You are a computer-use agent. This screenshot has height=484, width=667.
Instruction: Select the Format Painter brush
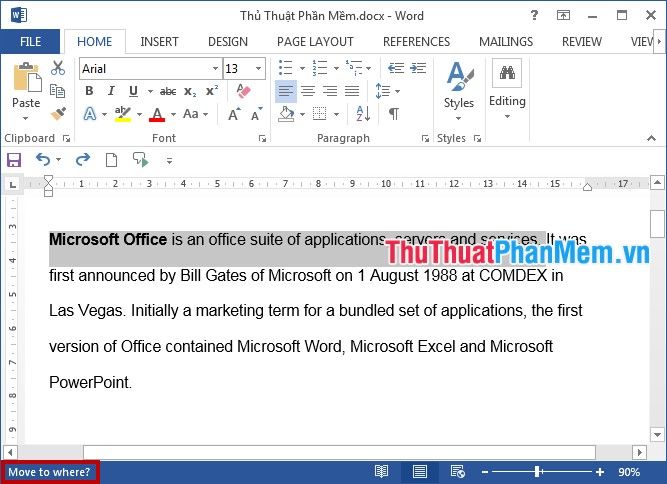(58, 114)
